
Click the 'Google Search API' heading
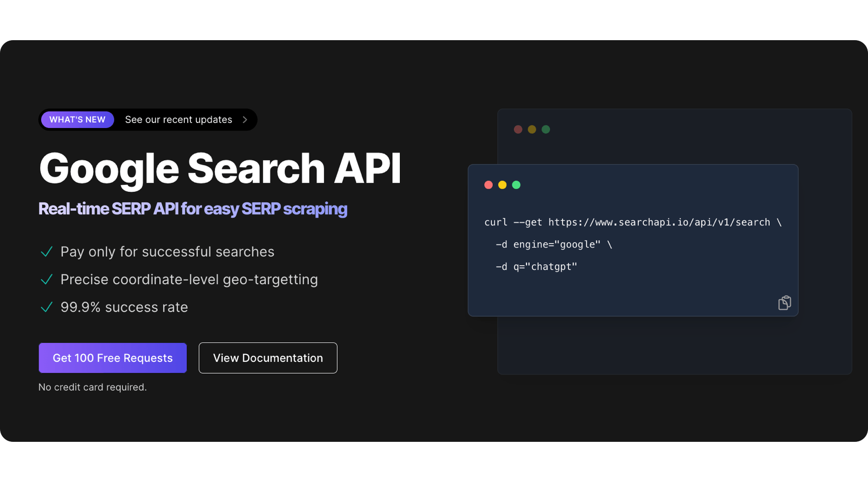pyautogui.click(x=220, y=169)
